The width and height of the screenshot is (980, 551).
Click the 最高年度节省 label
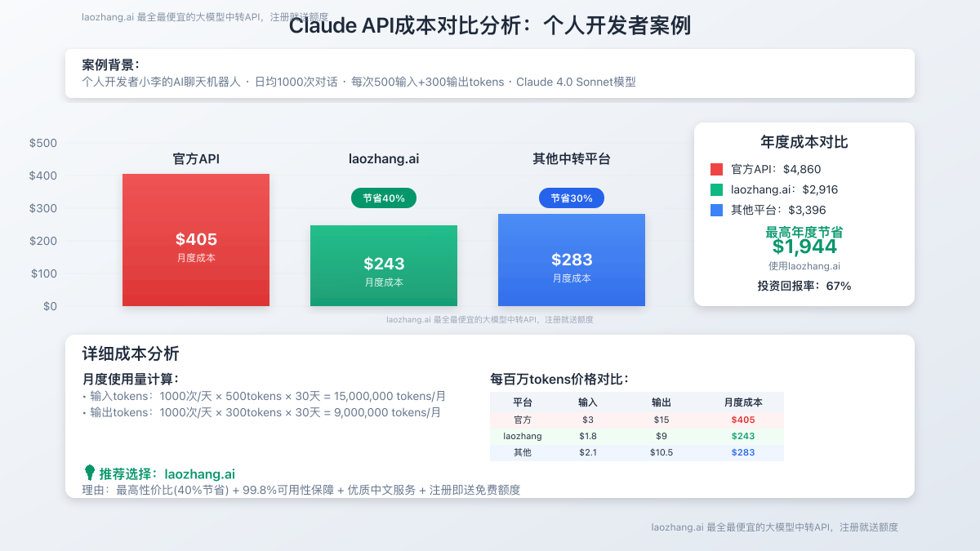coord(804,232)
